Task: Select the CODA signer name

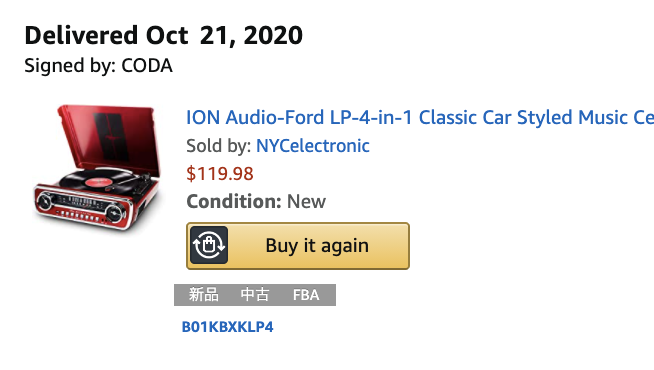Action: tap(147, 65)
